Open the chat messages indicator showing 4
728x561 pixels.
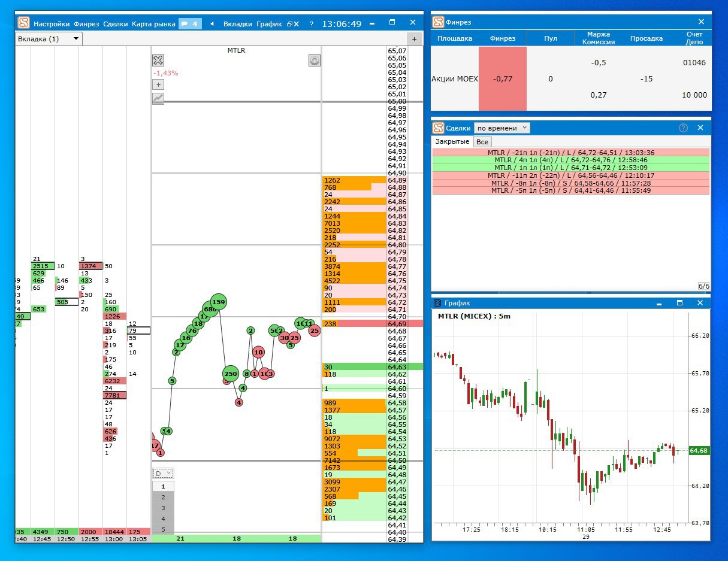(189, 24)
